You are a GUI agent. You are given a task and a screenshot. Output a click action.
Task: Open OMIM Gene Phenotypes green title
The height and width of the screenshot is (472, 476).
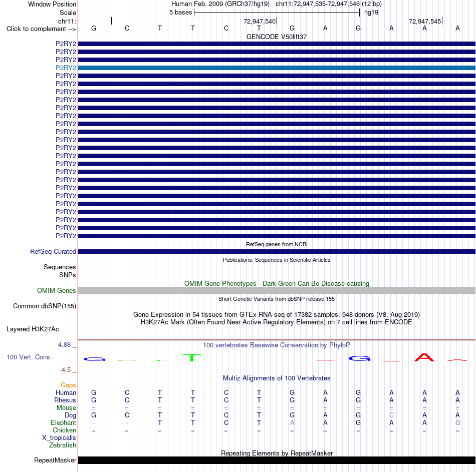coord(277,283)
